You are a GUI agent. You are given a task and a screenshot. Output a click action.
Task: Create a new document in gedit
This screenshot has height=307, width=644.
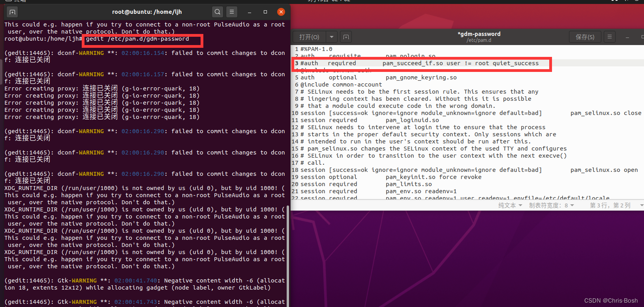pos(346,37)
